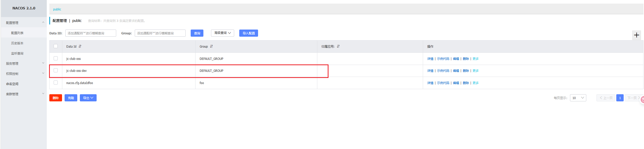Sort by 归属应用 column arrows
Screen dimensions: 644x149
point(338,46)
